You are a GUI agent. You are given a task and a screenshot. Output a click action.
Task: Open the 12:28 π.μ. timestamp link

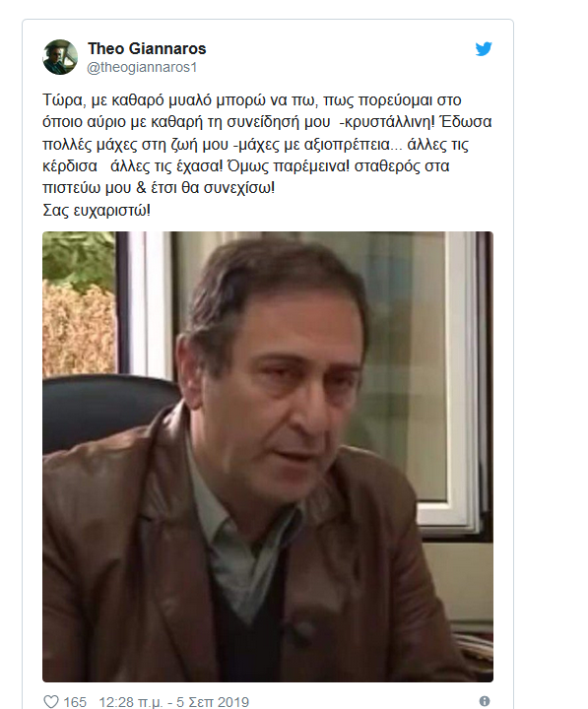(x=130, y=702)
